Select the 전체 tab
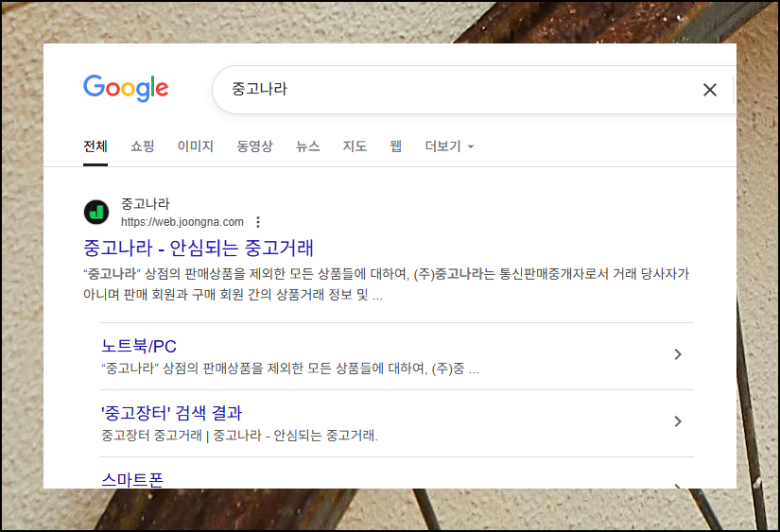 pyautogui.click(x=95, y=146)
